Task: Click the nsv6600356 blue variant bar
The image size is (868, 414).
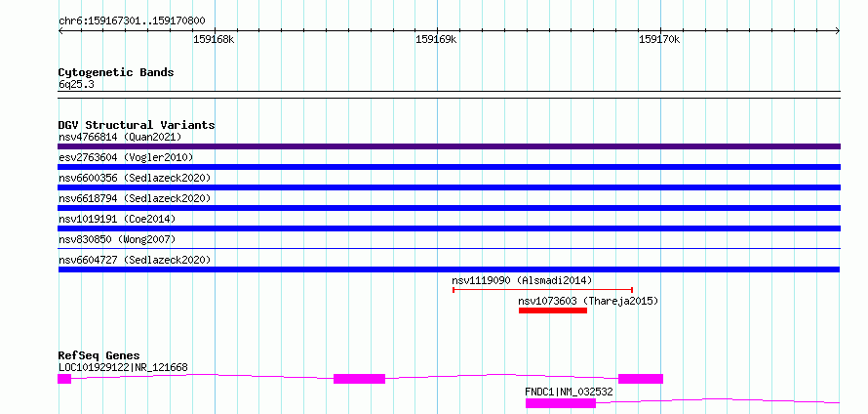Action: 449,187
